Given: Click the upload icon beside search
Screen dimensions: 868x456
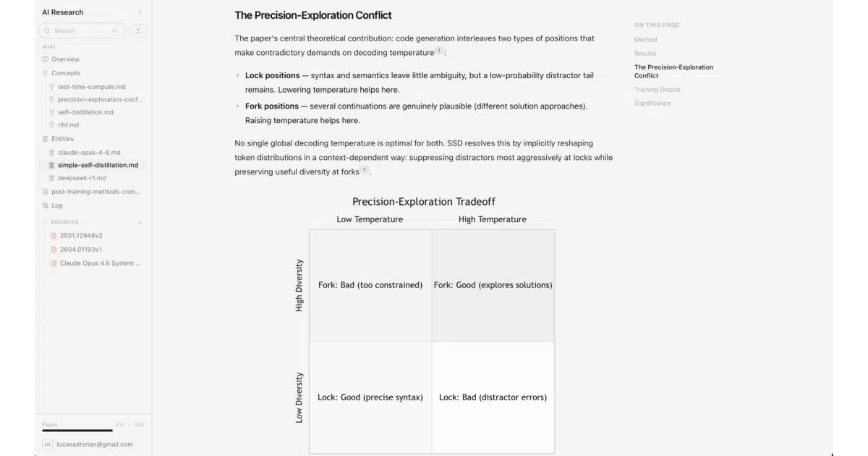Looking at the screenshot, I should 138,30.
